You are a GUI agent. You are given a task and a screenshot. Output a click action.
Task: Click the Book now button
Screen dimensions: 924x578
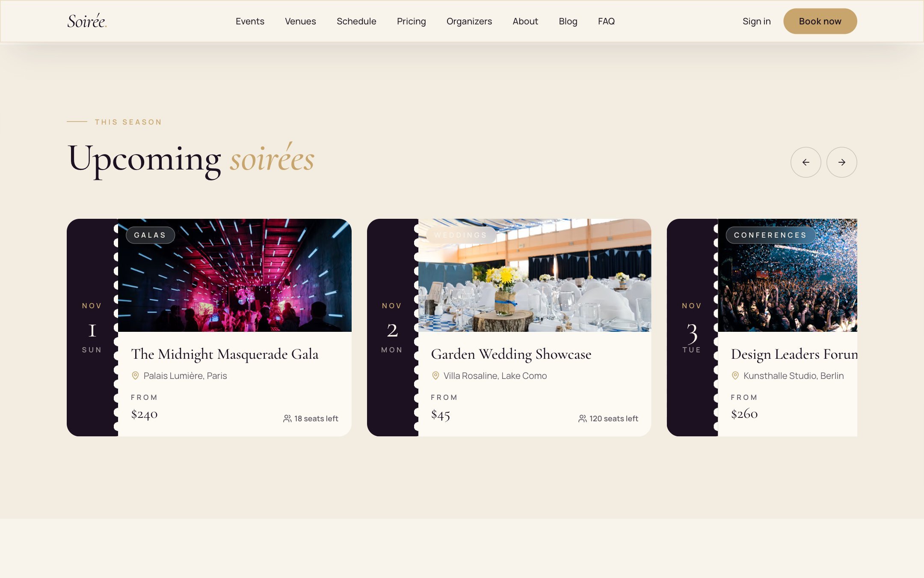point(820,21)
